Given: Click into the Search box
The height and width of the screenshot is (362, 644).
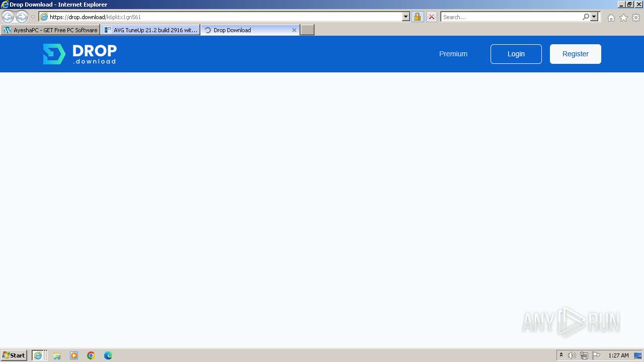Looking at the screenshot, I should (511, 17).
